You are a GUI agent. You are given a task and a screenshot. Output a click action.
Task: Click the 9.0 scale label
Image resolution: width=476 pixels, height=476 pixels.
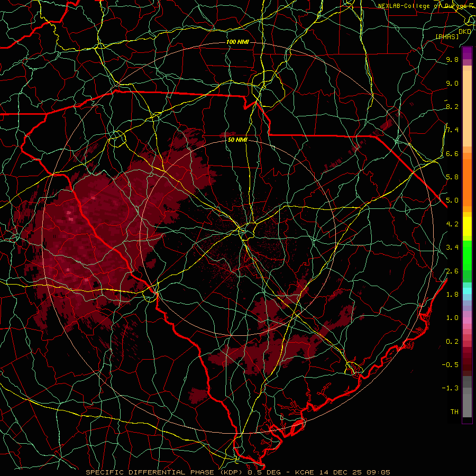tap(452, 84)
